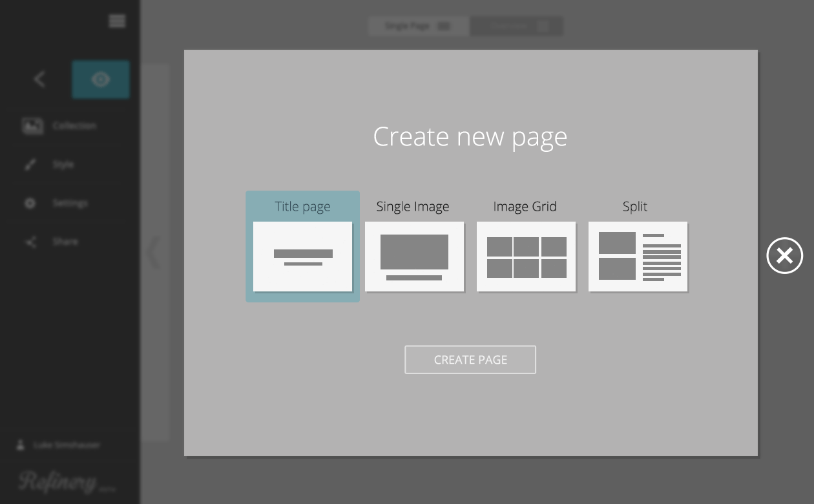Open the hamburger menu in sidebar
Viewport: 814px width, 504px height.
117,21
